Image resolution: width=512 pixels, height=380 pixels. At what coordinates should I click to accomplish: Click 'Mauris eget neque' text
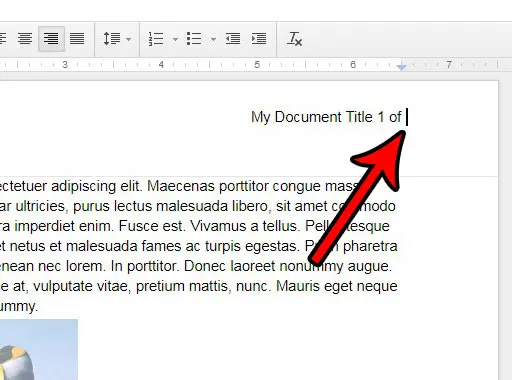pyautogui.click(x=337, y=286)
